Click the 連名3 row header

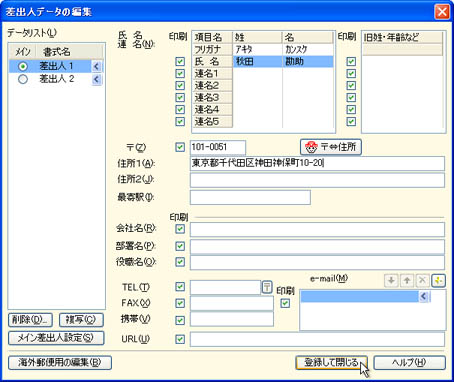coord(213,97)
